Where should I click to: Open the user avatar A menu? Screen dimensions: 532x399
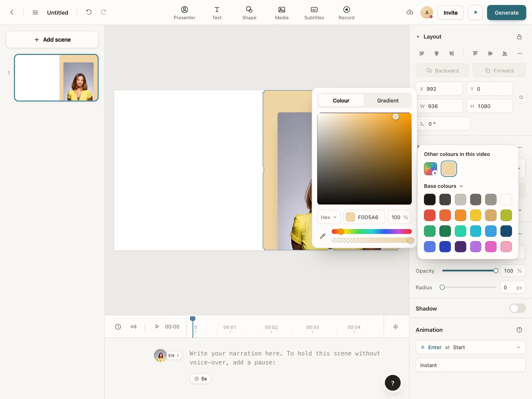click(x=427, y=13)
